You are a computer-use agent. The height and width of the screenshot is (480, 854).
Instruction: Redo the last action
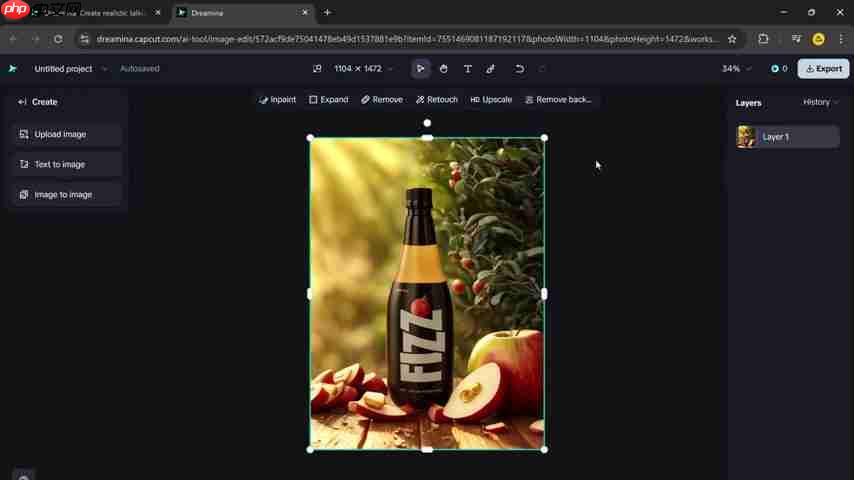(x=542, y=69)
